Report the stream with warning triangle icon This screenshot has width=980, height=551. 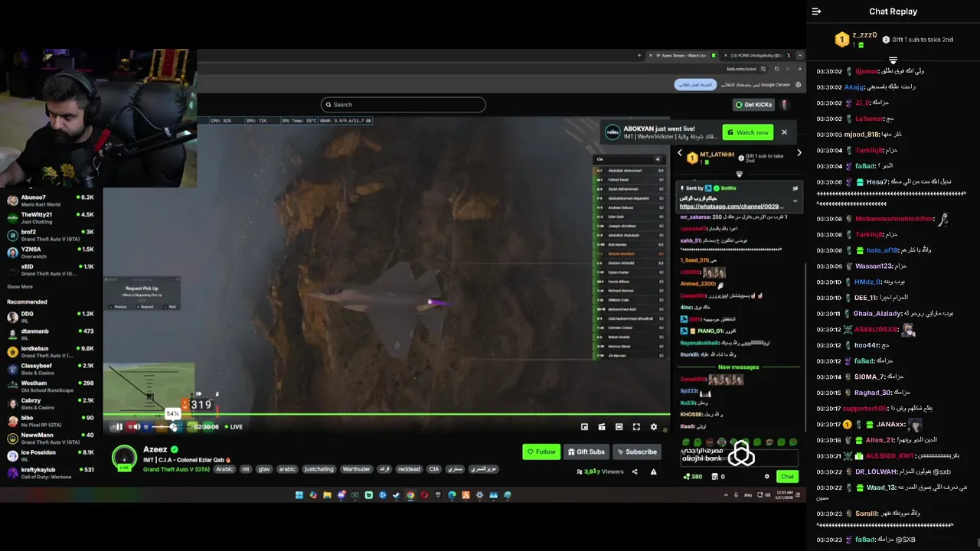(653, 471)
